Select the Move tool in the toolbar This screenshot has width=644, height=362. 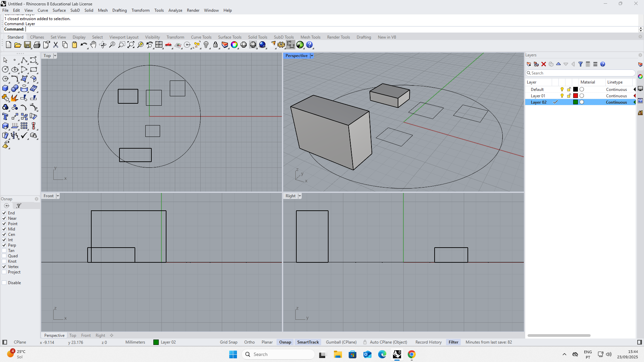pos(15,116)
